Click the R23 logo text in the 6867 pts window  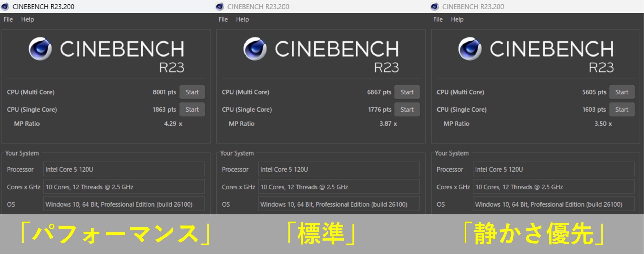click(387, 67)
